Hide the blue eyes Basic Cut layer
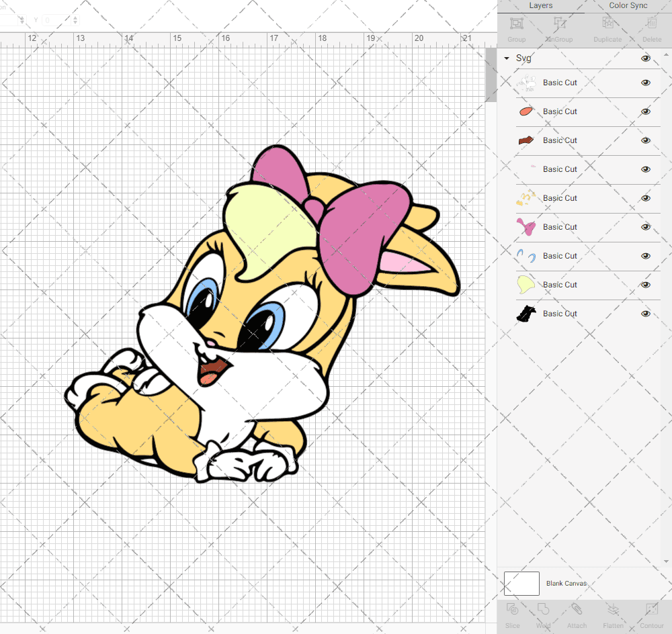This screenshot has width=672, height=634. (645, 256)
